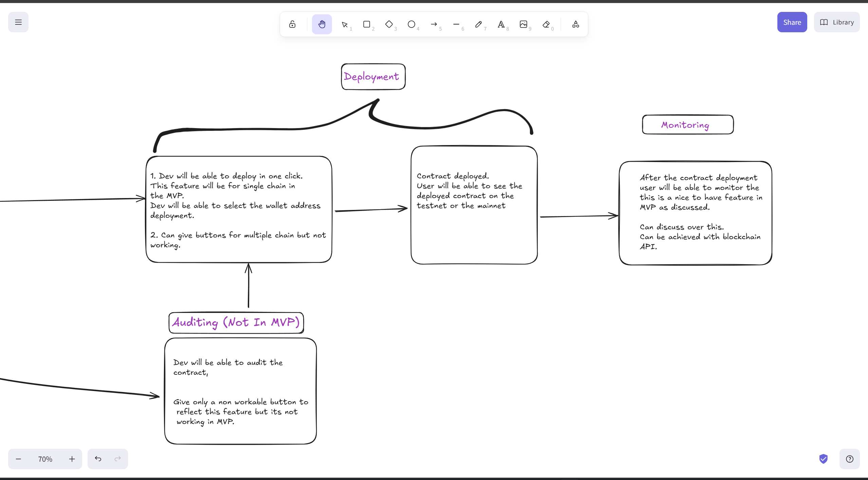The width and height of the screenshot is (868, 480).
Task: Activate the Hand panning tool
Action: click(x=322, y=24)
